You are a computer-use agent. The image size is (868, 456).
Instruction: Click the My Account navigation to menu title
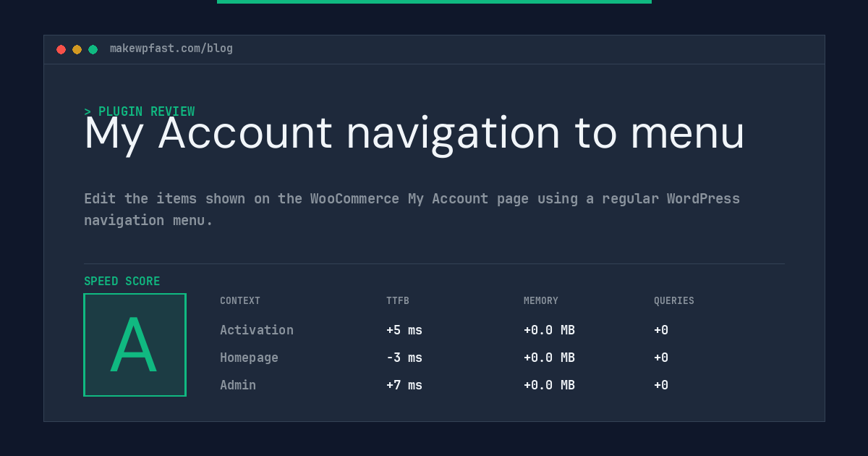click(x=414, y=134)
